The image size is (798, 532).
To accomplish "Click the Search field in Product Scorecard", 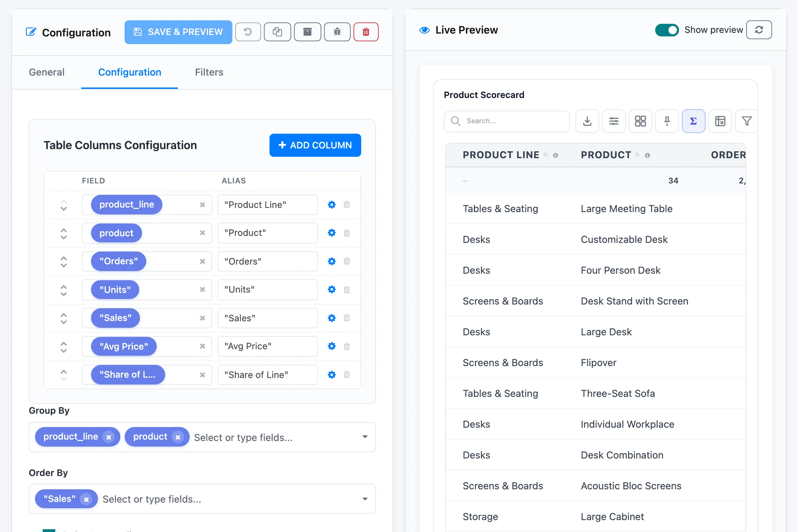I will coord(506,121).
